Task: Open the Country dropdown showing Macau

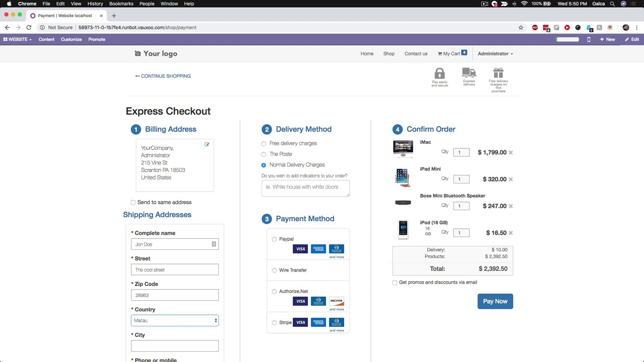Action: (175, 320)
